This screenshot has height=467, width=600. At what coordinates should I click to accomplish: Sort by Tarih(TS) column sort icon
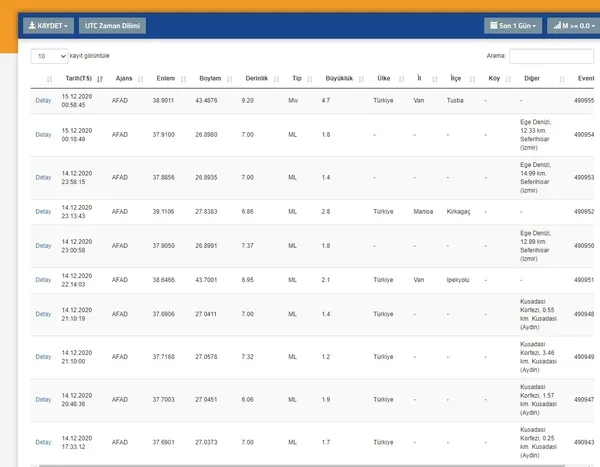(100, 77)
